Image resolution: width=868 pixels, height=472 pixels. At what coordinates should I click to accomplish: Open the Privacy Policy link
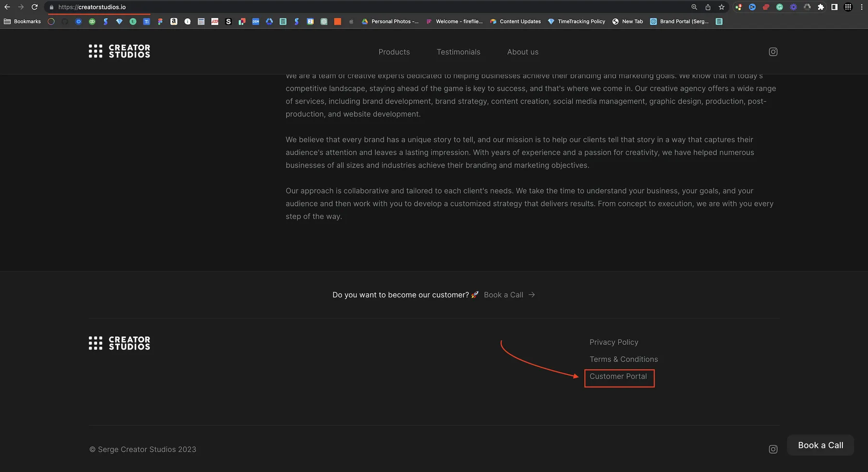[x=614, y=342]
